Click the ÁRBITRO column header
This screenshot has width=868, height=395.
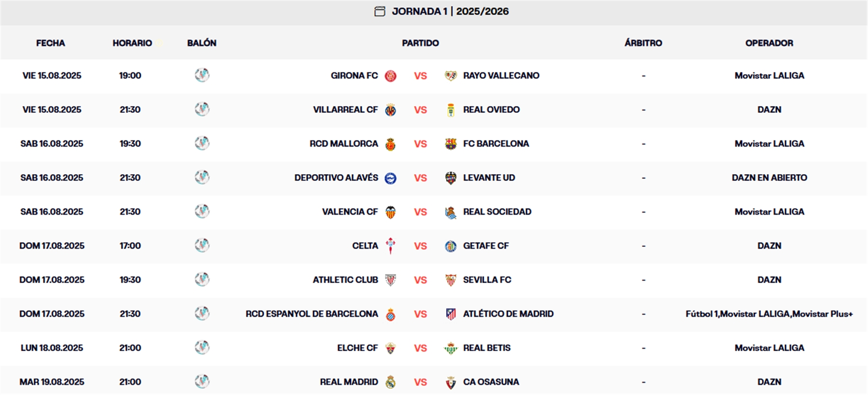pos(642,43)
